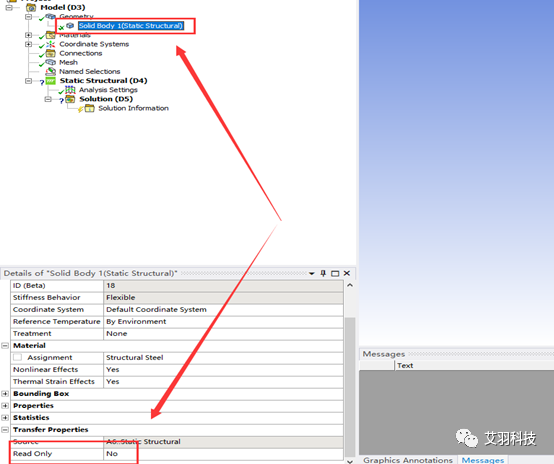554x464 pixels.
Task: Click the Analysis Settings icon
Action: [x=70, y=90]
